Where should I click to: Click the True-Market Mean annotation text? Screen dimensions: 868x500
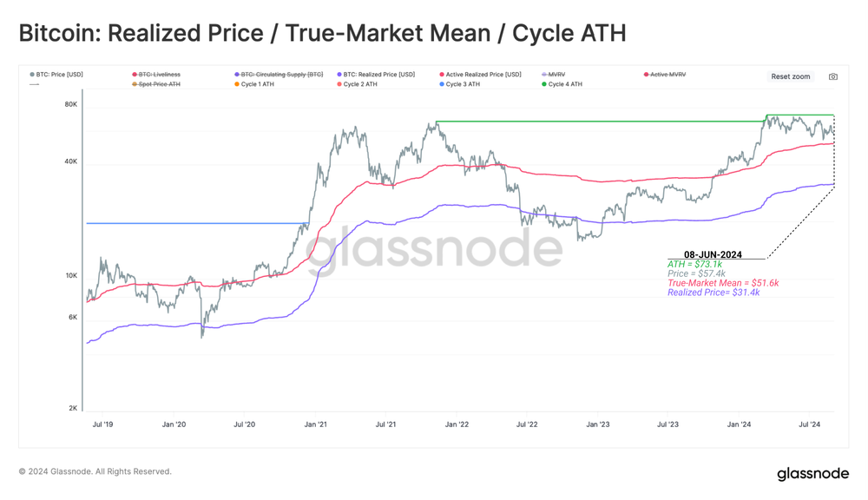(723, 283)
